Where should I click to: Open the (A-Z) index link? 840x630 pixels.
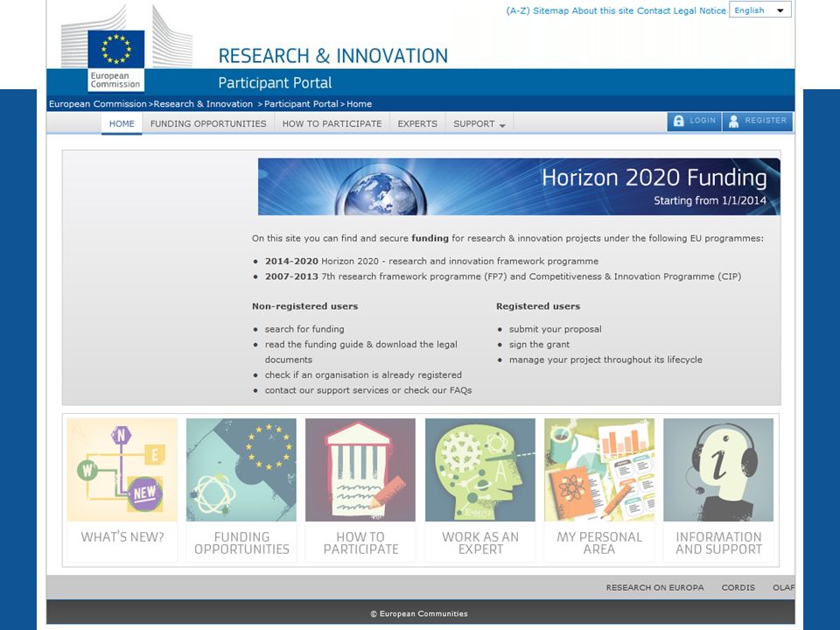pyautogui.click(x=518, y=10)
